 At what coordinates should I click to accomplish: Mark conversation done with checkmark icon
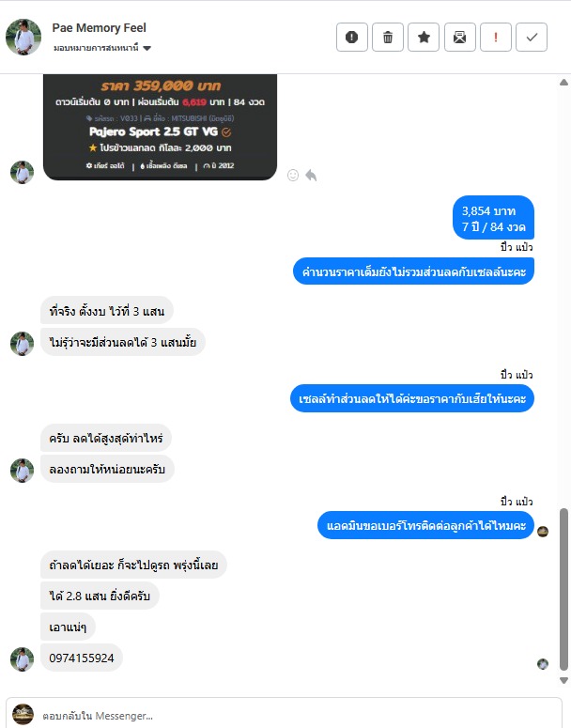pos(532,38)
